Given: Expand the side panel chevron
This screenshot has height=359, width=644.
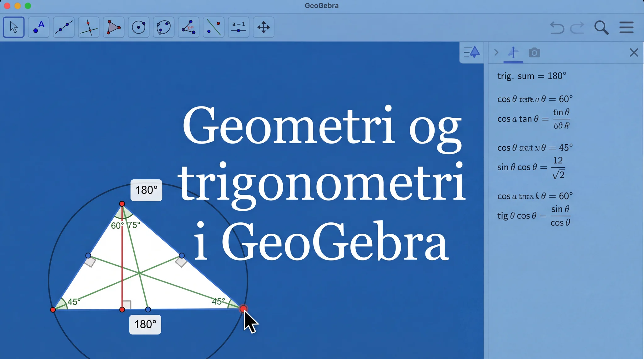Looking at the screenshot, I should tap(496, 52).
